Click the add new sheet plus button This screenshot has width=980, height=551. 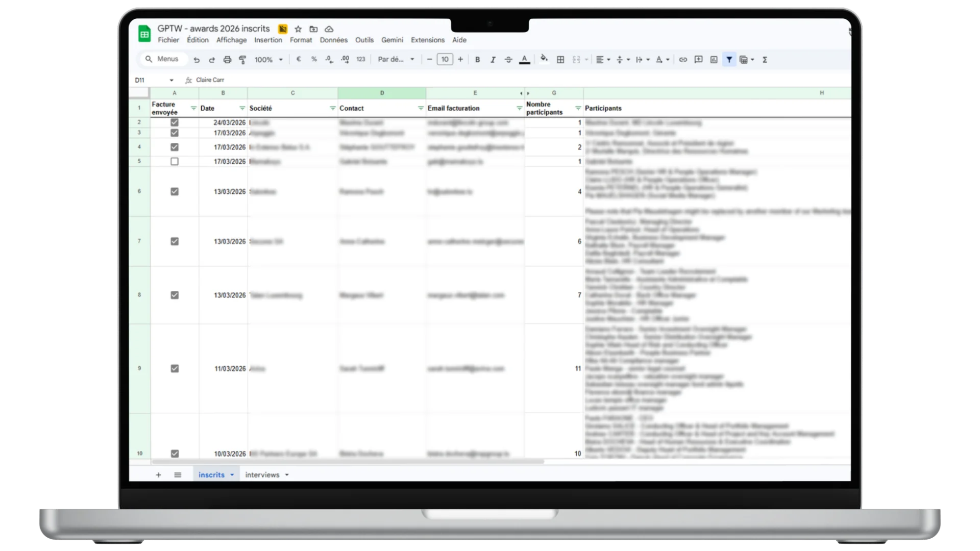[x=158, y=474]
